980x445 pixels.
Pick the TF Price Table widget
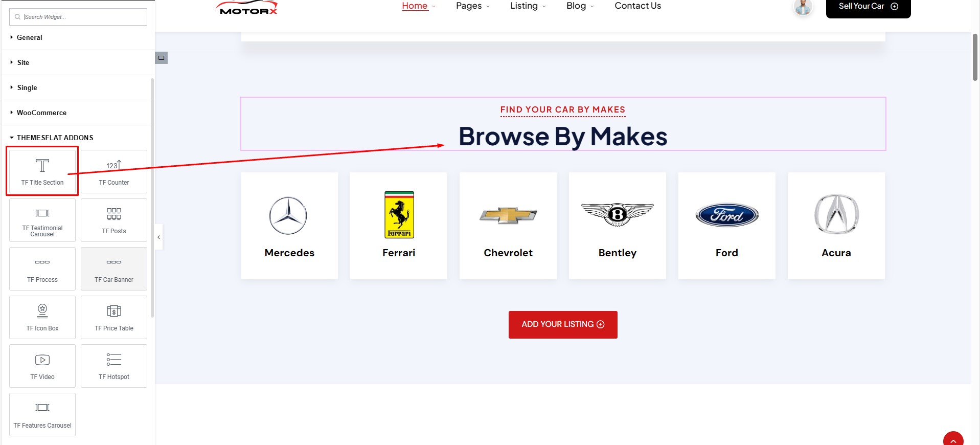point(114,317)
